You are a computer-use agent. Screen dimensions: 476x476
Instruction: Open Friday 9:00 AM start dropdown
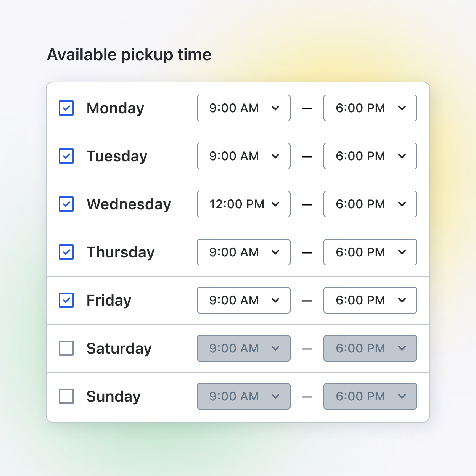click(243, 300)
